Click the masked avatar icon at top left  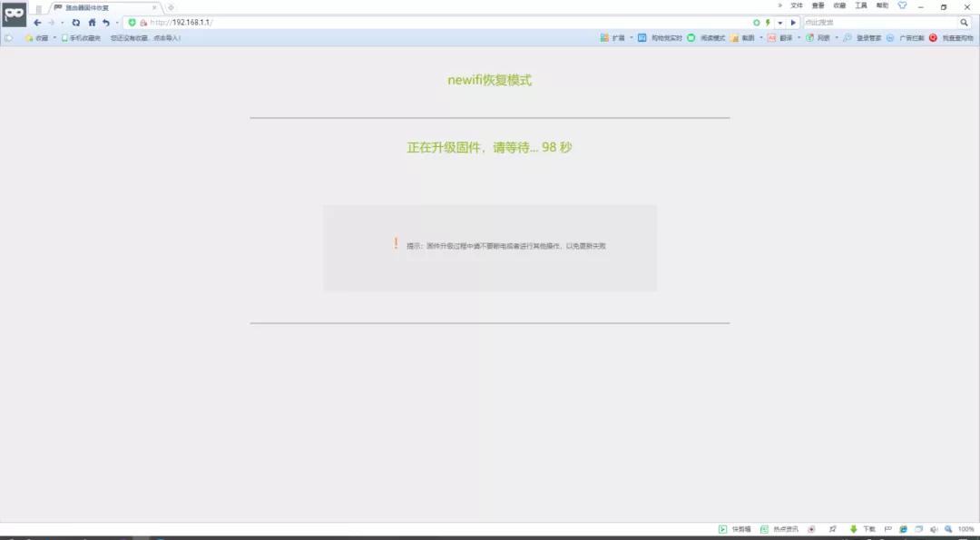pyautogui.click(x=14, y=14)
